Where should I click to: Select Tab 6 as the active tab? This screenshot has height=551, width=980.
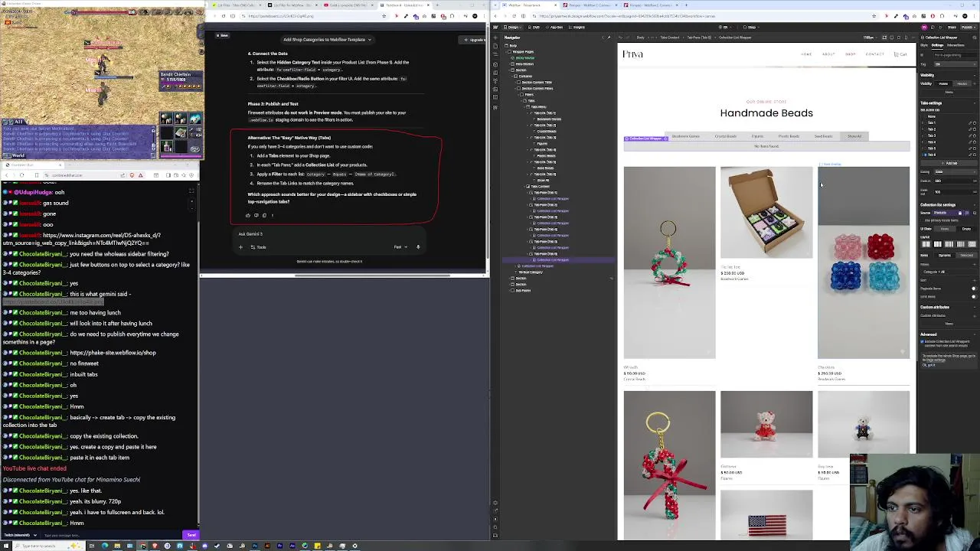tap(931, 155)
